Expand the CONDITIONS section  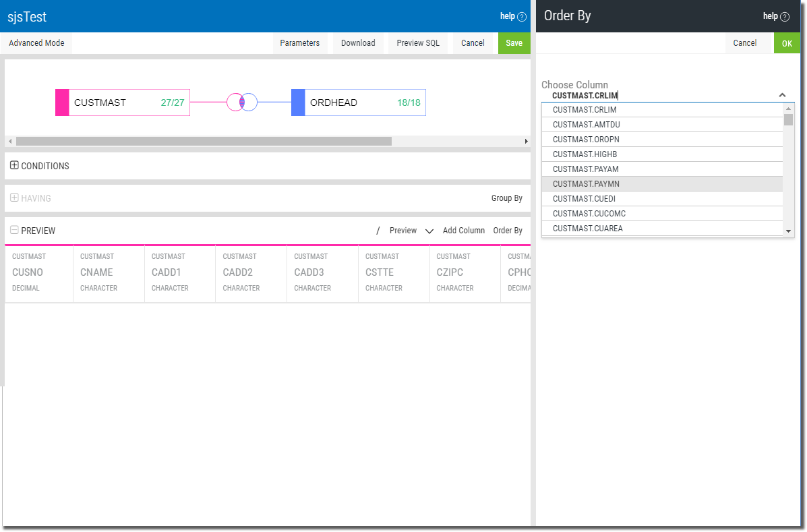coord(14,165)
